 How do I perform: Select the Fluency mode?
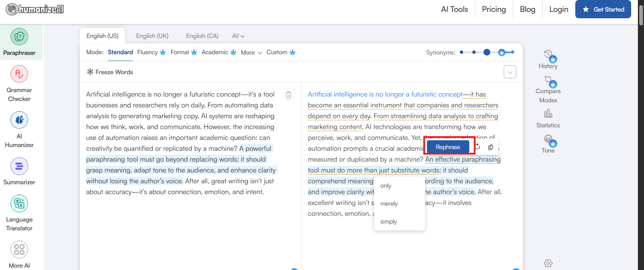coord(148,52)
